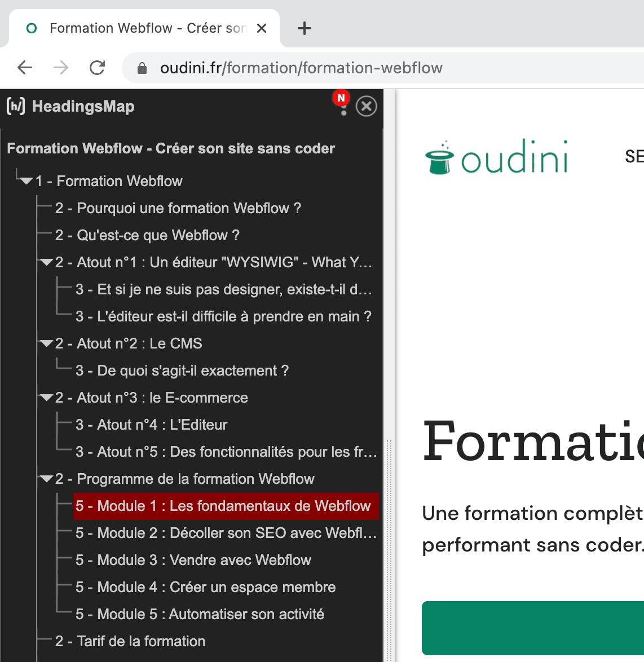Collapse 'Atout n°3 : le E-commerce' node
This screenshot has height=662, width=644.
[x=46, y=398]
